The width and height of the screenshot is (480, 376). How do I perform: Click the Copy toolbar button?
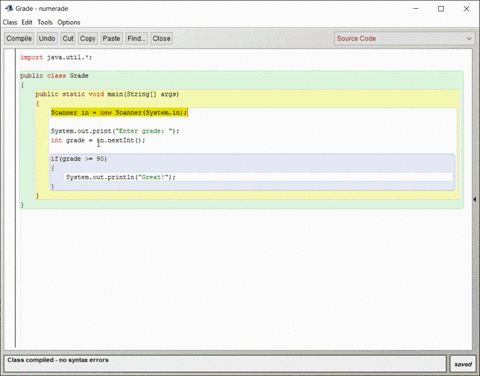click(x=88, y=38)
